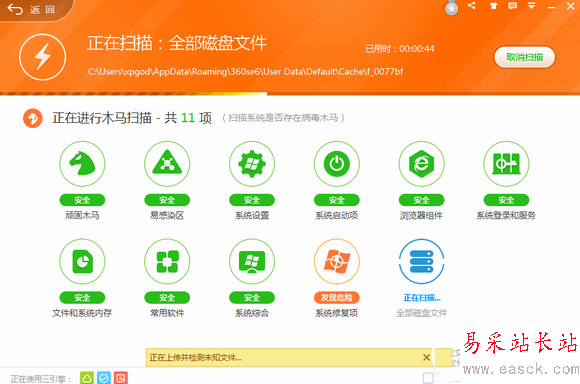Click the share icon in title bar
The width and height of the screenshot is (580, 384).
click(472, 6)
